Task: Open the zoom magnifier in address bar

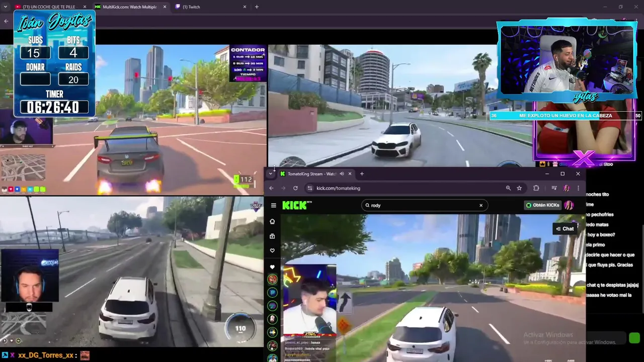Action: 508,188
